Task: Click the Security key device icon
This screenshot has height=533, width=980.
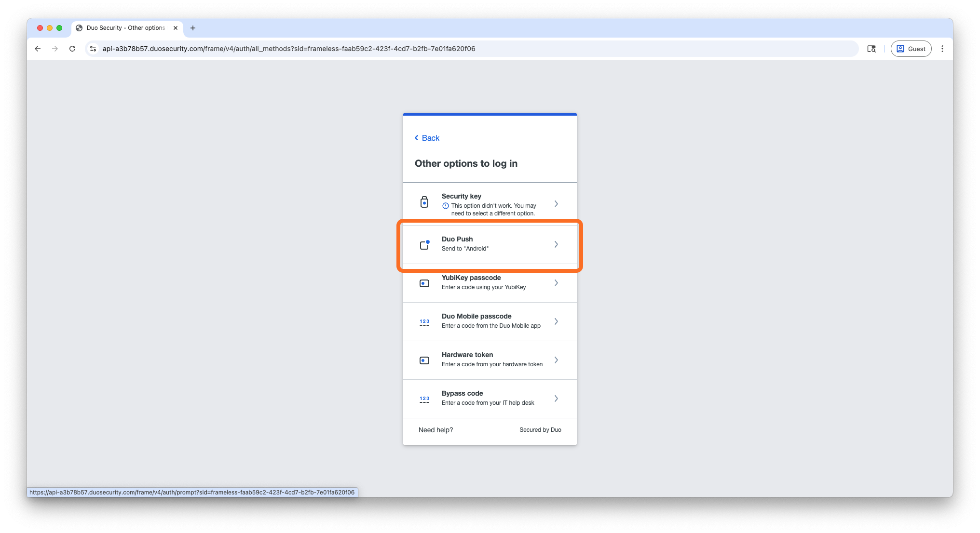Action: pyautogui.click(x=424, y=202)
